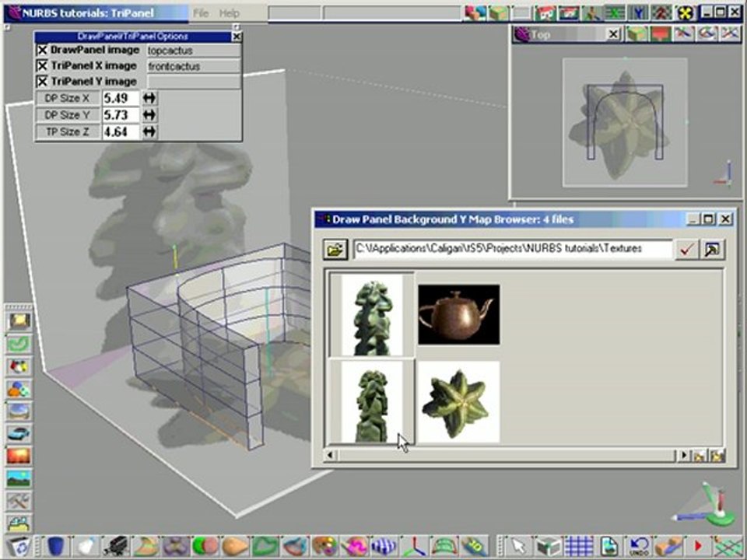747x560 pixels.
Task: Select the blue cylinder primitive tool
Action: click(x=56, y=546)
